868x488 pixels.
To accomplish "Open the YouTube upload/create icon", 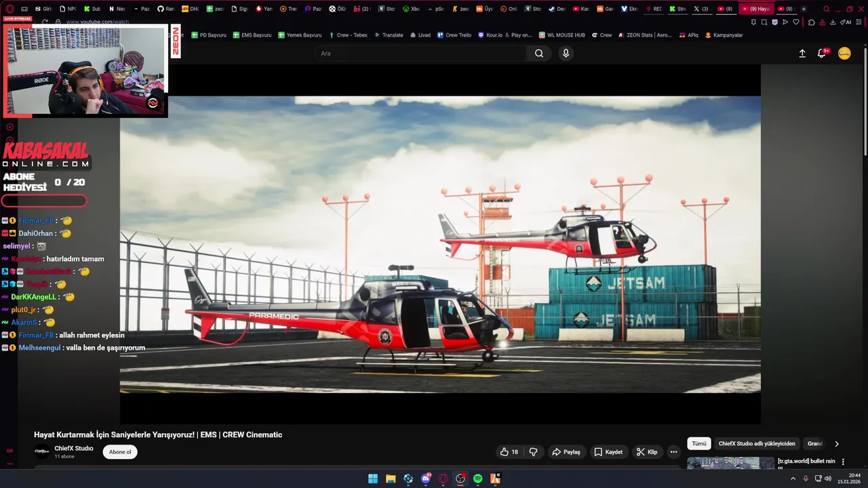I will (x=802, y=54).
